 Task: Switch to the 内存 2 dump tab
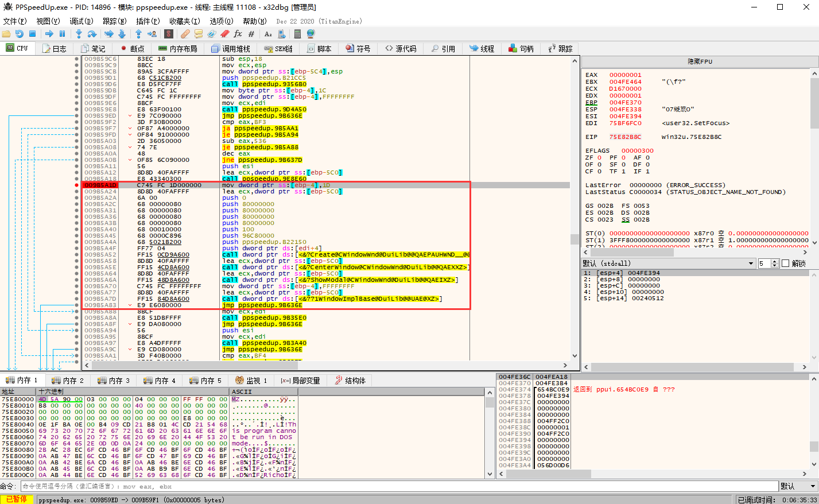pos(68,381)
